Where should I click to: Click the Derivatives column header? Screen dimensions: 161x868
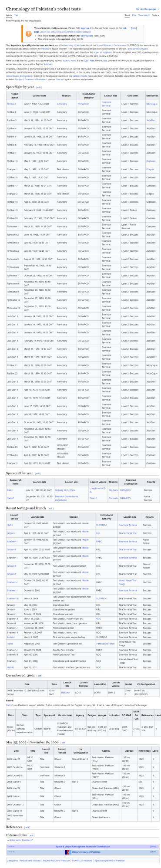point(152,95)
